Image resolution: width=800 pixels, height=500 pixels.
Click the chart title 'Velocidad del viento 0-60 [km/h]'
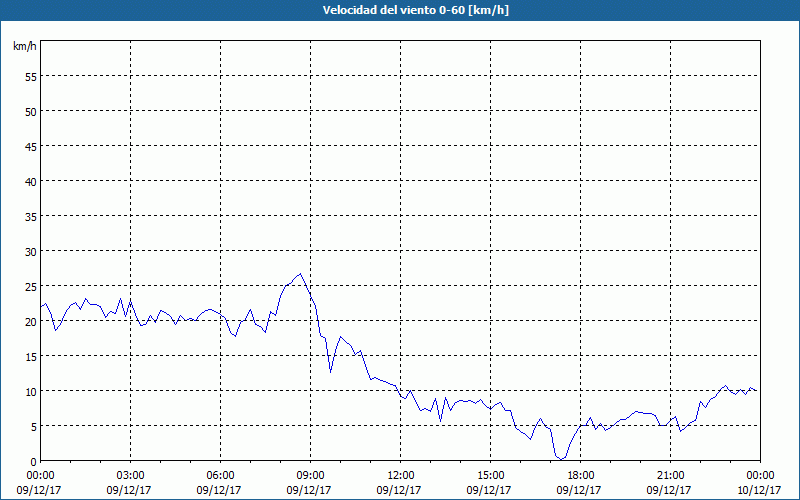click(x=415, y=10)
